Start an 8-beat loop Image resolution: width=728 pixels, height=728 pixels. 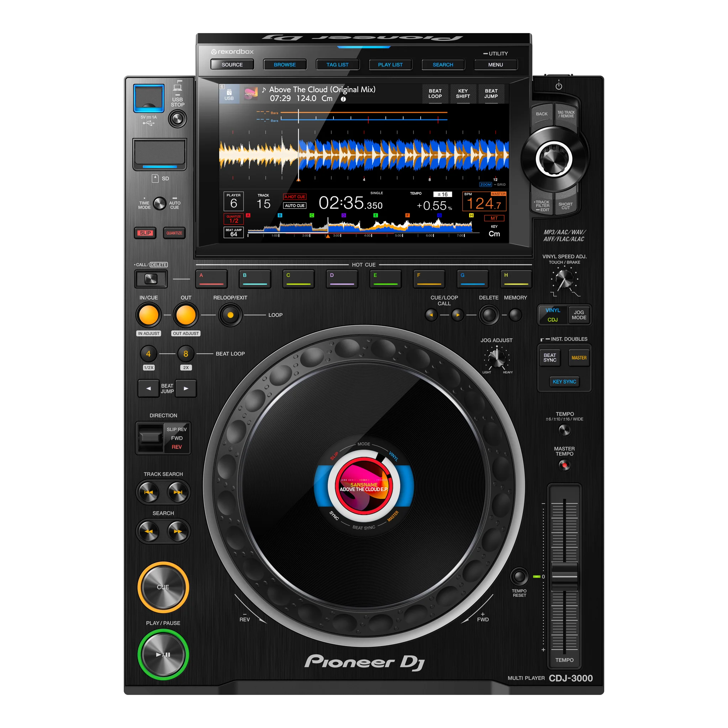pyautogui.click(x=186, y=354)
